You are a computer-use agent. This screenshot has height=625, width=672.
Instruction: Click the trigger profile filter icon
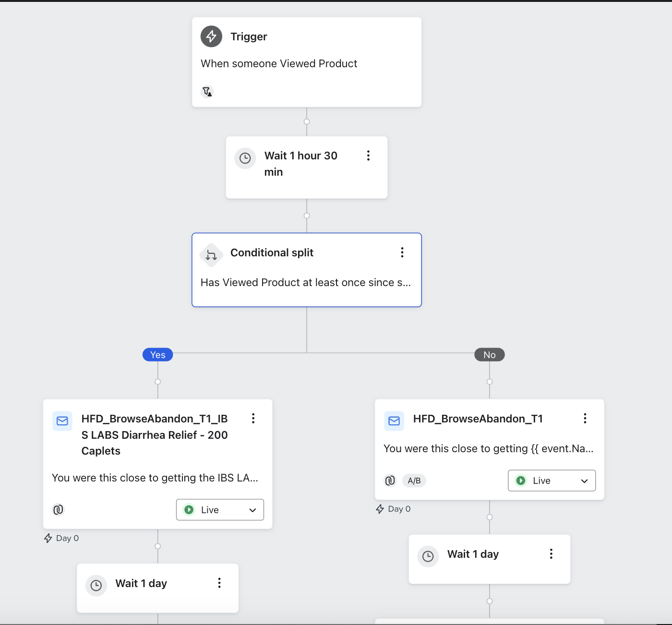pyautogui.click(x=207, y=91)
